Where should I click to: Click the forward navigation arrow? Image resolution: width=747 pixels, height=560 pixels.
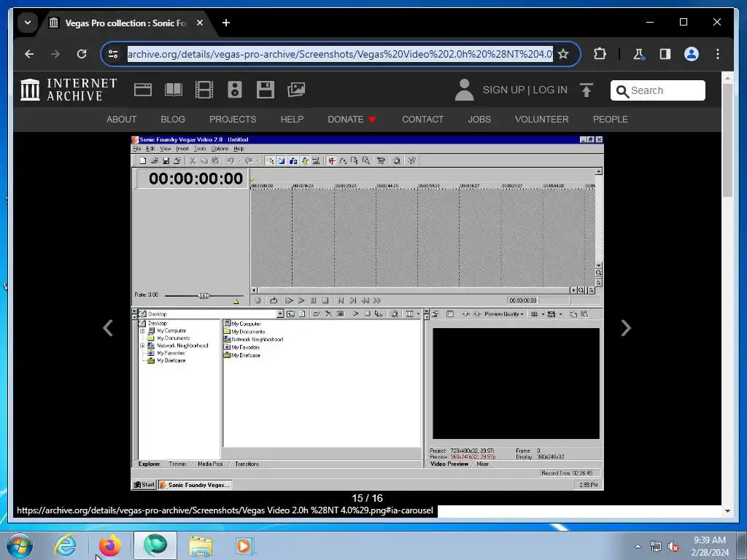click(x=55, y=54)
